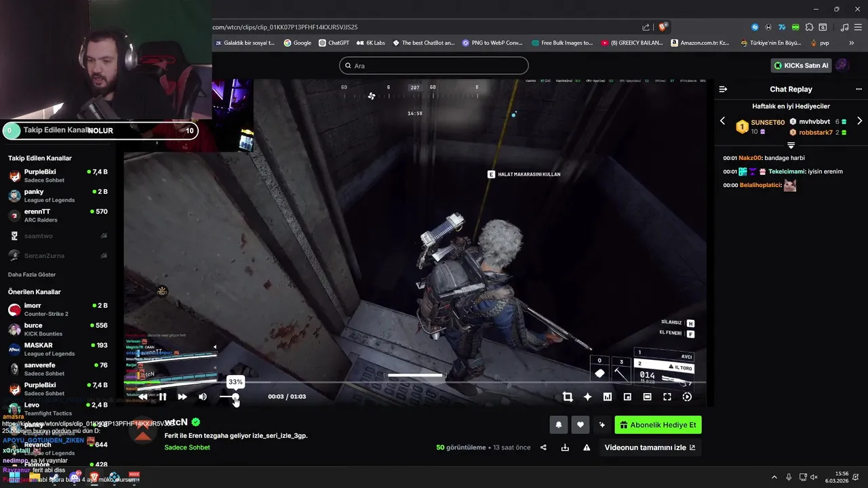Image resolution: width=868 pixels, height=488 pixels.
Task: Open MASKAR recommended channel
Action: [x=58, y=349]
